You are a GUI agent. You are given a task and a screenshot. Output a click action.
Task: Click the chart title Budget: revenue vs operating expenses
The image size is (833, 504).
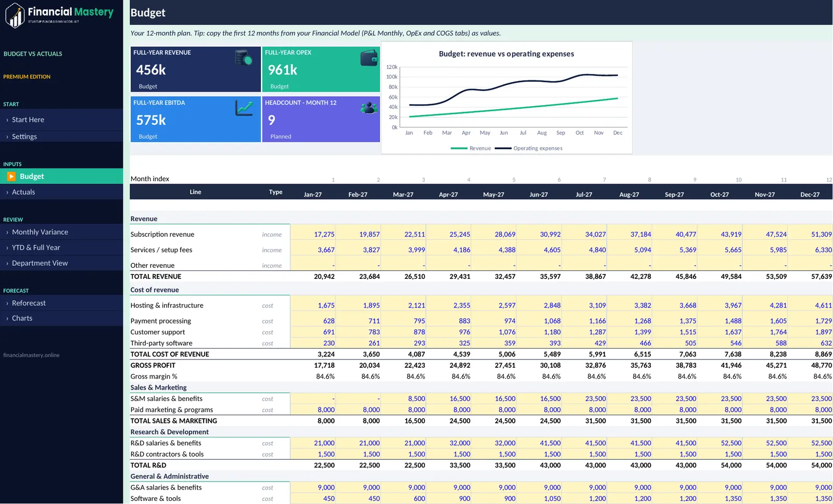pos(507,54)
